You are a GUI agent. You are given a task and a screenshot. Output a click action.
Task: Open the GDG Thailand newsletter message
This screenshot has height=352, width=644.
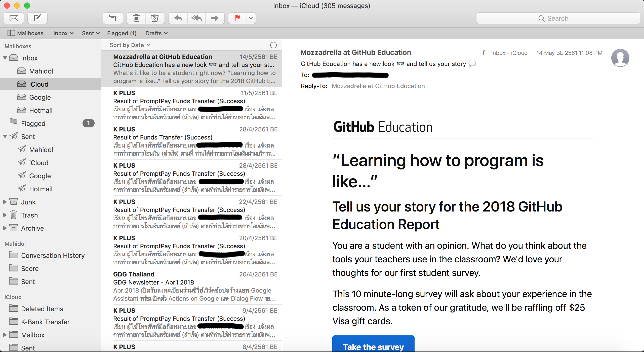point(191,287)
